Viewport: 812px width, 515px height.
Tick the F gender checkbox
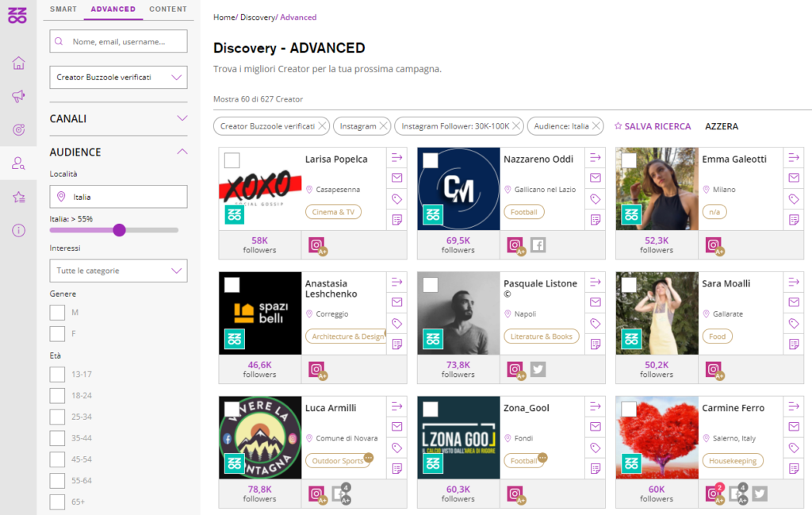[57, 333]
